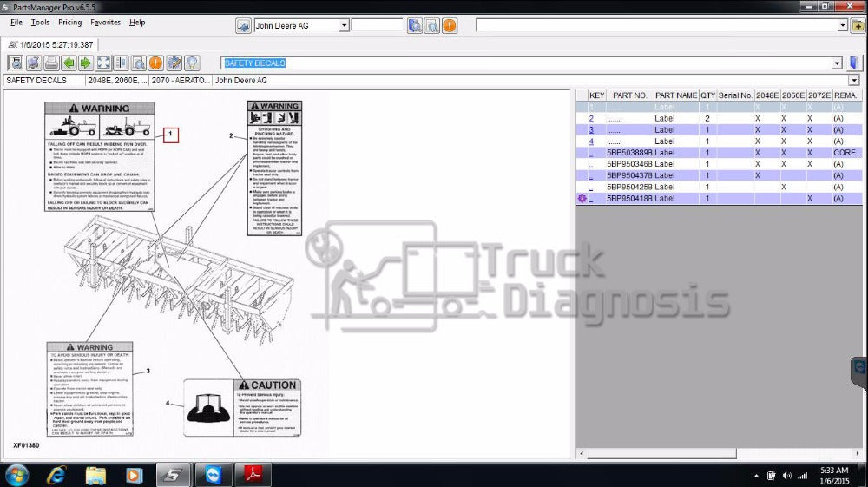Expand the SAFETY DECALS section dropdown

pos(837,63)
